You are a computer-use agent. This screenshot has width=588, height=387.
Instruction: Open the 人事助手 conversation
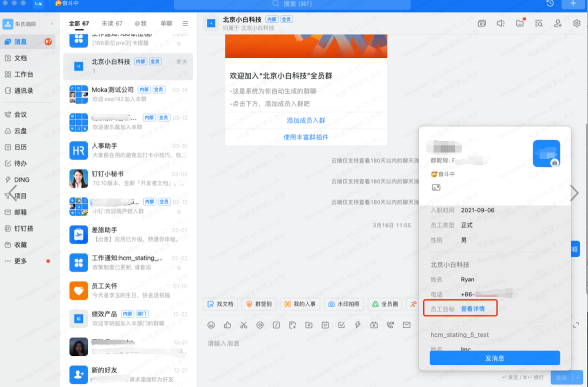click(128, 151)
